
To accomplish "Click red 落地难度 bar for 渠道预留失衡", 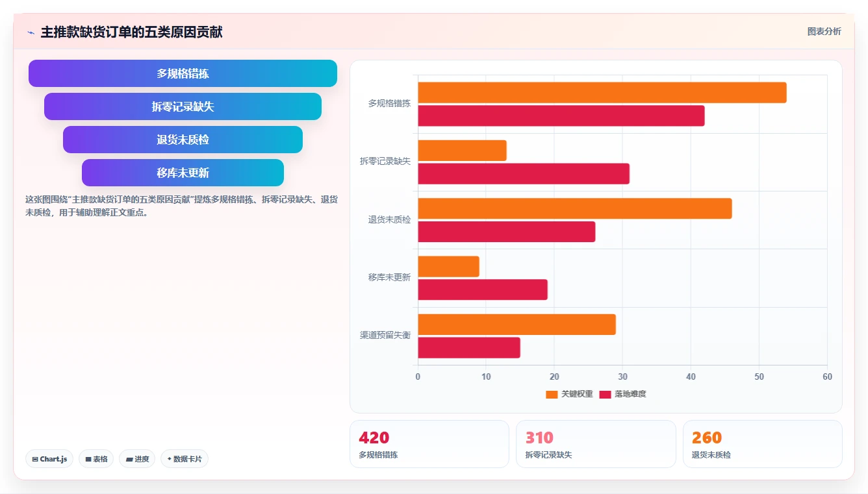I will 468,347.
